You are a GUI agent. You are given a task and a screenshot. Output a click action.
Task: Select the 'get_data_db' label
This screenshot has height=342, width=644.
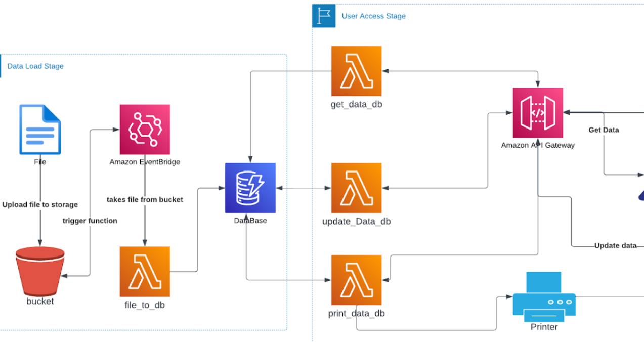coord(356,105)
